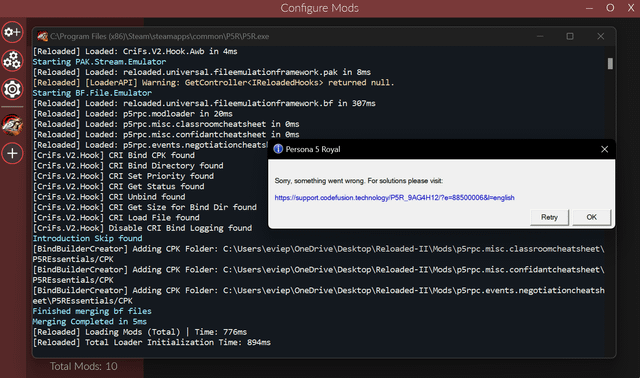The width and height of the screenshot is (640, 378).
Task: Click 'Merging Completed in 5ms' line
Action: point(89,321)
